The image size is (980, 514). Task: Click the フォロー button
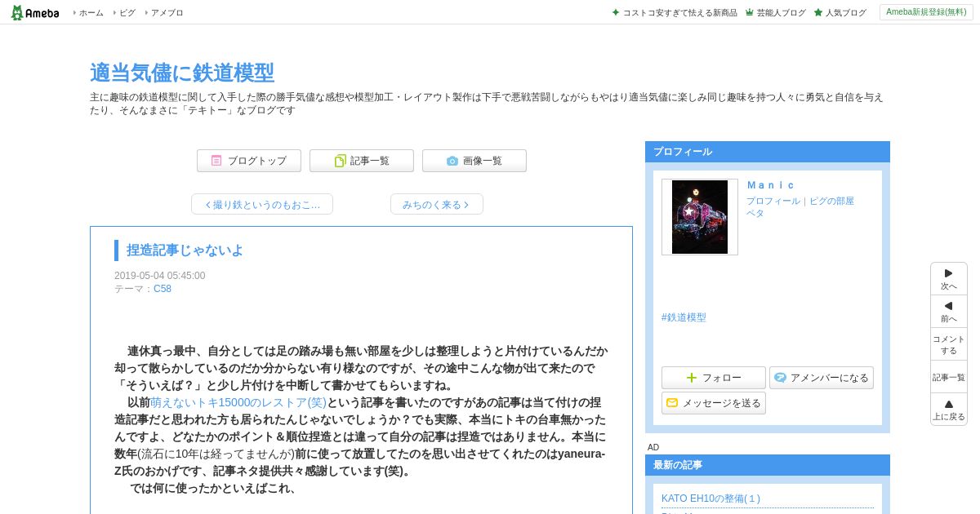point(714,378)
